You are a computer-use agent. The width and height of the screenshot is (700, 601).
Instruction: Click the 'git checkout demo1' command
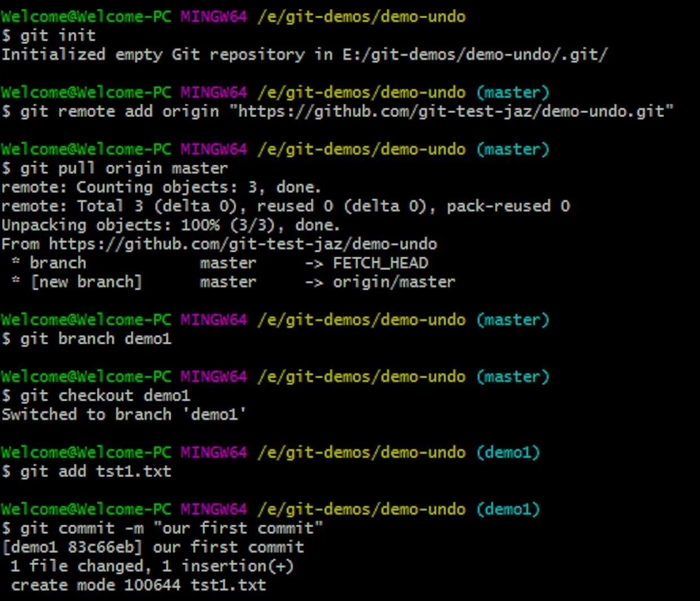[96, 396]
